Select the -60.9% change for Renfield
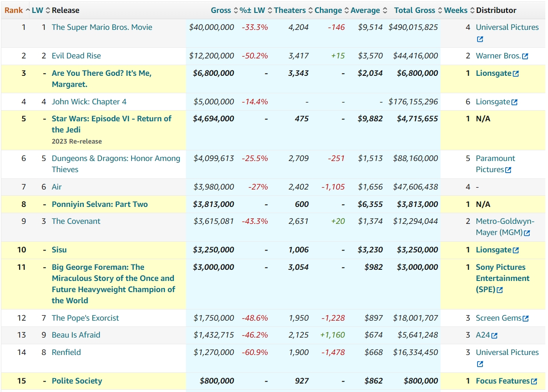548x392 pixels. [x=255, y=352]
